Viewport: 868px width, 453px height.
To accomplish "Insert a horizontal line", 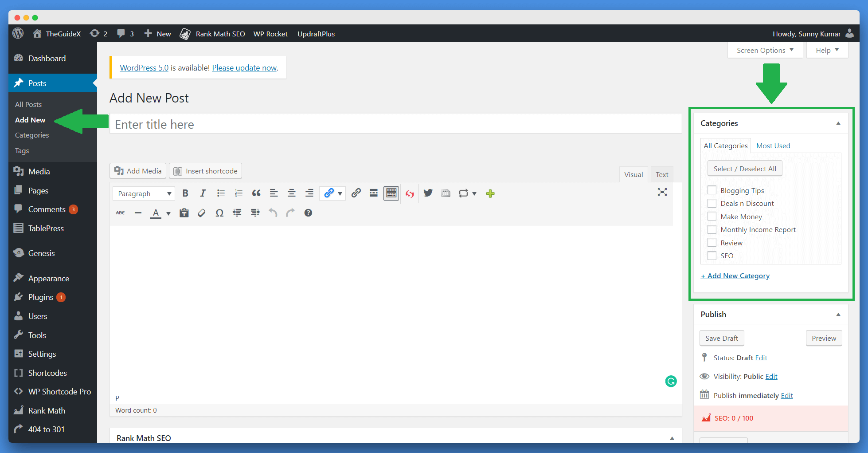I will pos(138,213).
